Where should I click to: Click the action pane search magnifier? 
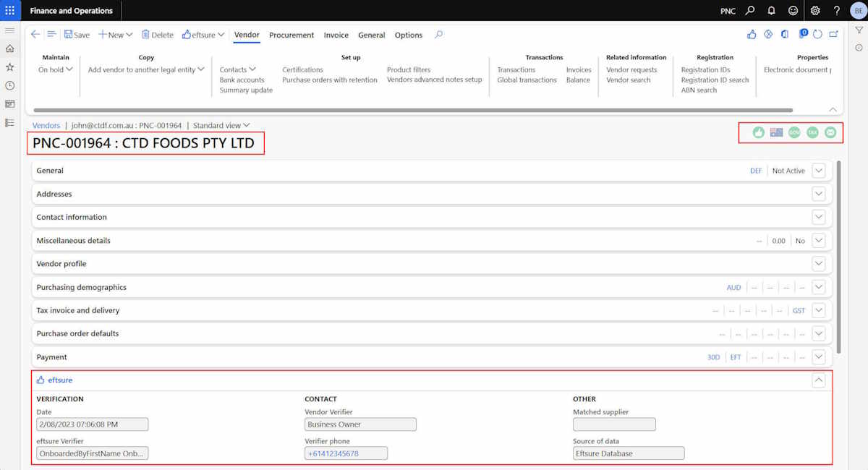tap(438, 34)
